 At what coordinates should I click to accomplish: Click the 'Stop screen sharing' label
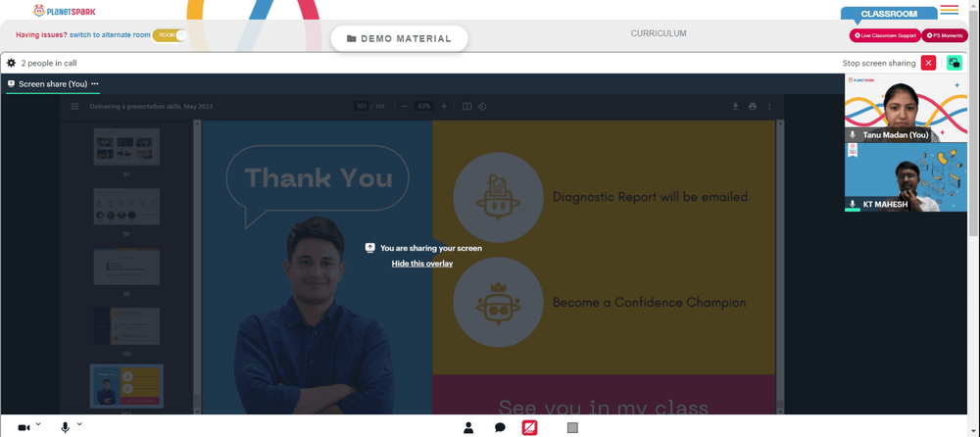879,63
